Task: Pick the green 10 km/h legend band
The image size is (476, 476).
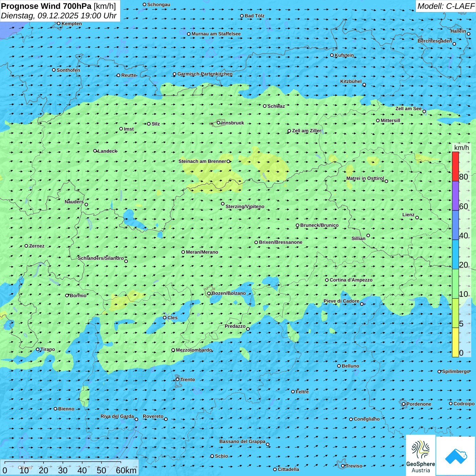Action: click(455, 284)
